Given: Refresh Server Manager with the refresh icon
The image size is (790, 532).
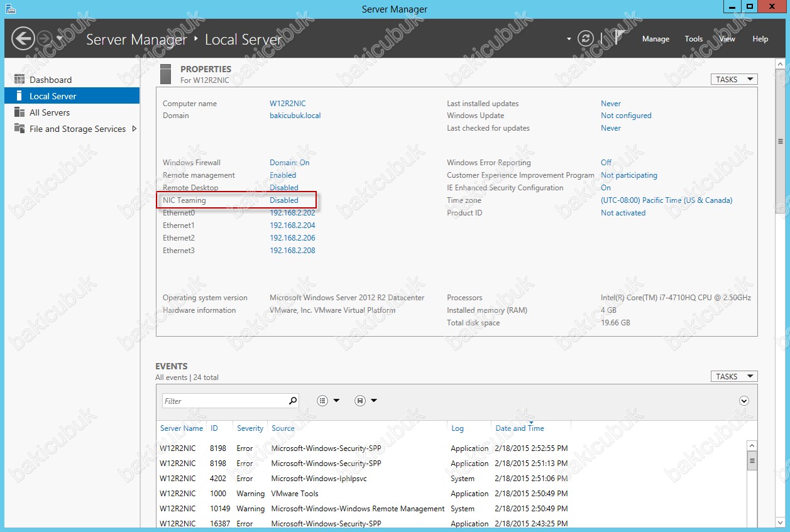Looking at the screenshot, I should (586, 38).
